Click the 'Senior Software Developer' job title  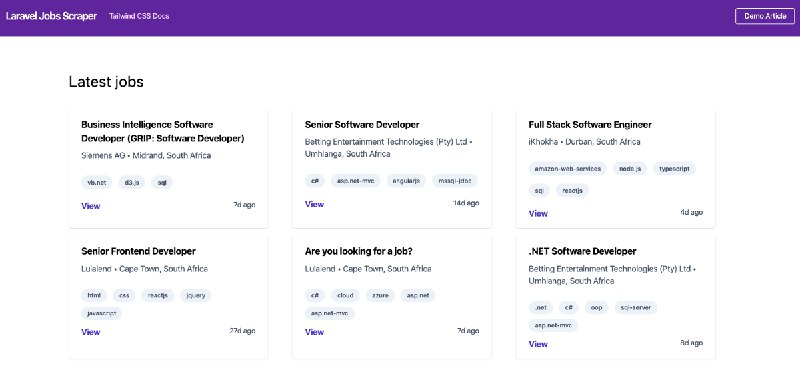pyautogui.click(x=362, y=125)
